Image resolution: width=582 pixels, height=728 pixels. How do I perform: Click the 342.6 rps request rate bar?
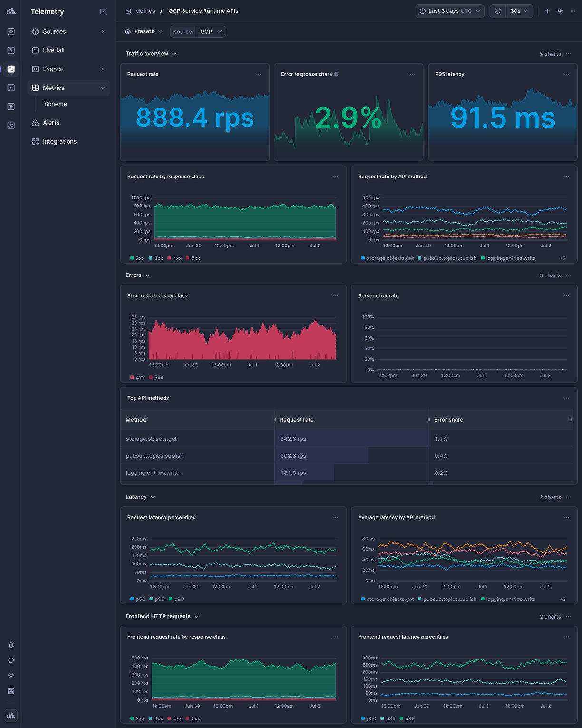[x=352, y=439]
